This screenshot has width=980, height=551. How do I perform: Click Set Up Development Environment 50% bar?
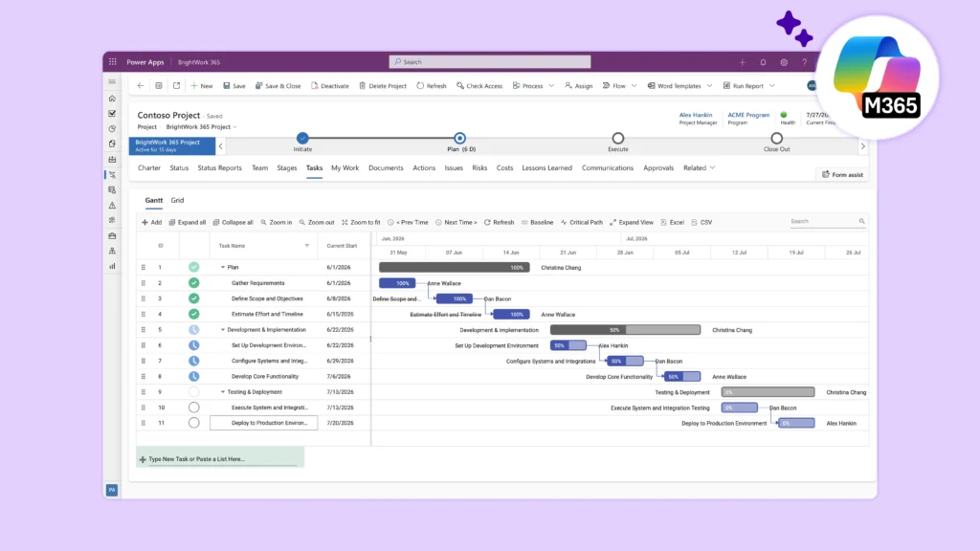(568, 345)
